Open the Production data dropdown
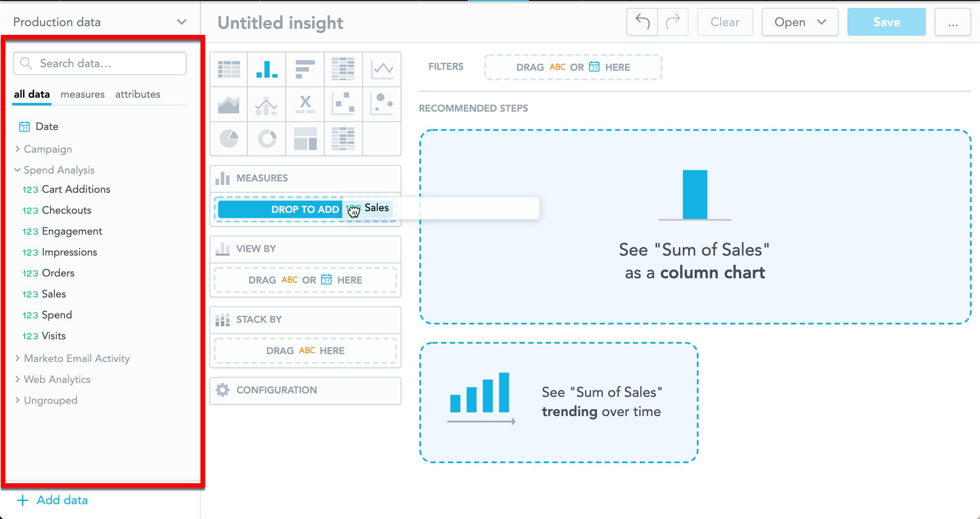Screen dimensions: 980x519 pyautogui.click(x=99, y=22)
